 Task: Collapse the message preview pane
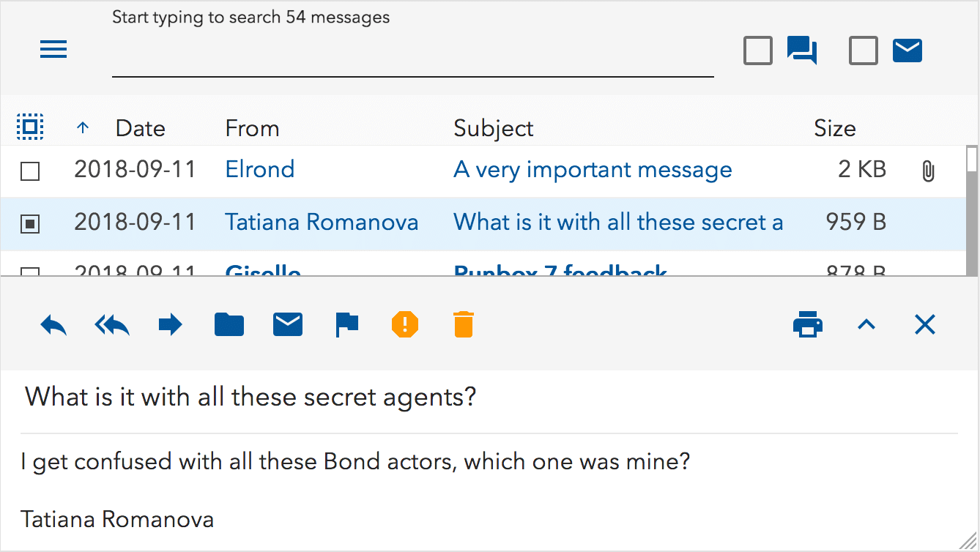[x=866, y=324]
